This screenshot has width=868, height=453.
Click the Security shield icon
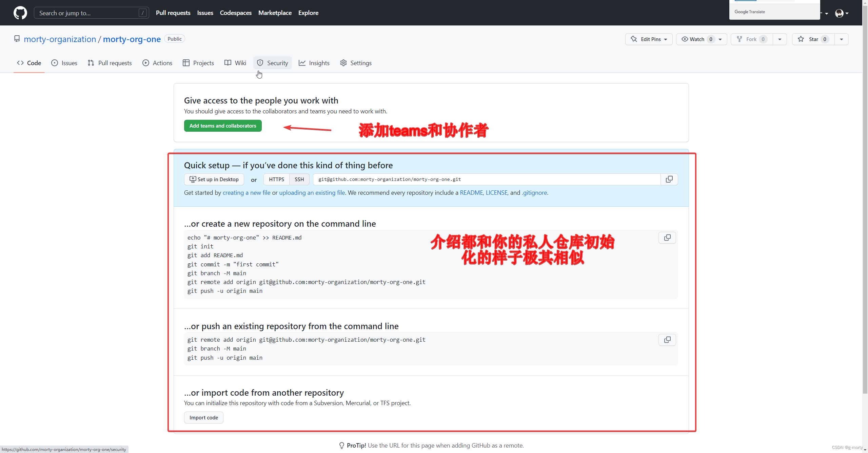[261, 63]
